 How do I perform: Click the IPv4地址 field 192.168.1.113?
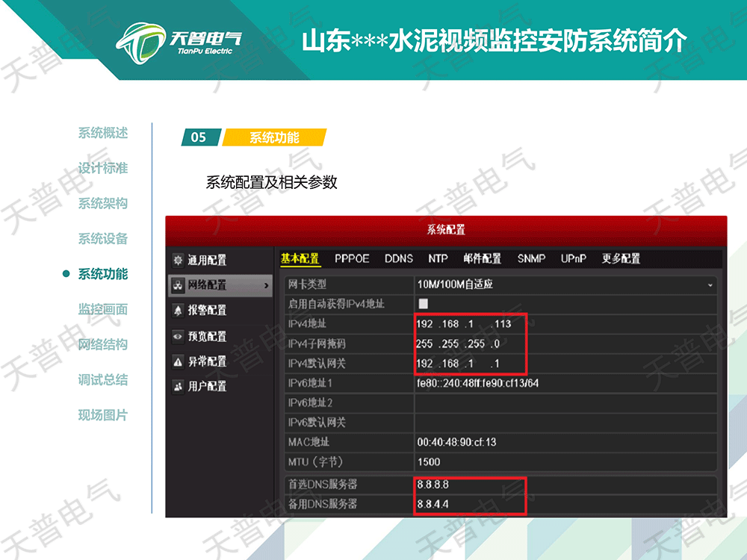(x=565, y=324)
